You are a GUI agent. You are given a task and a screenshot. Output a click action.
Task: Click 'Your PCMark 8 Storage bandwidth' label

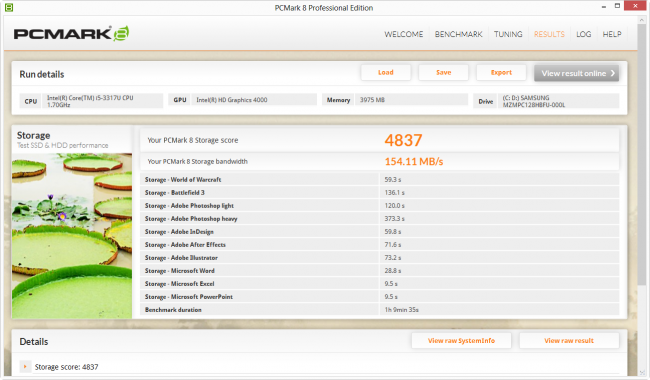click(x=197, y=162)
